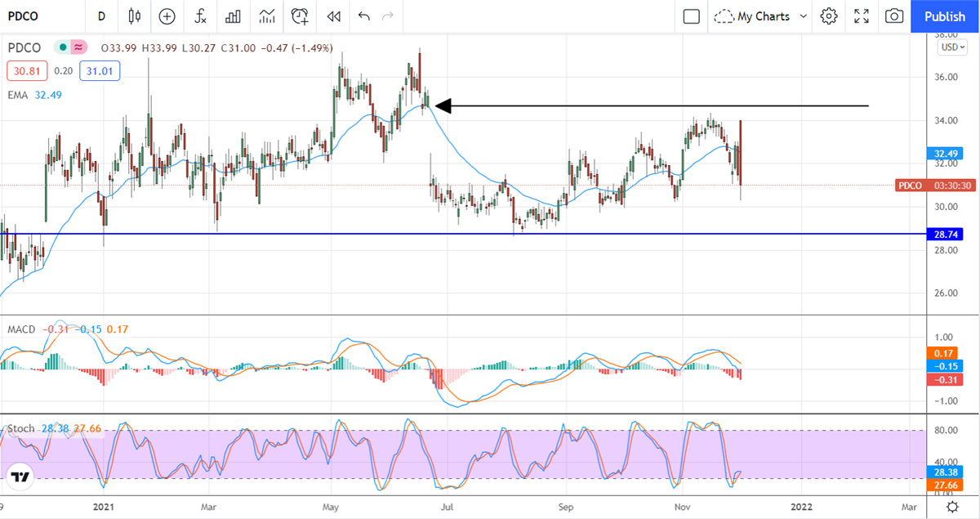Open the fundamental metrics bar chart icon

point(233,16)
